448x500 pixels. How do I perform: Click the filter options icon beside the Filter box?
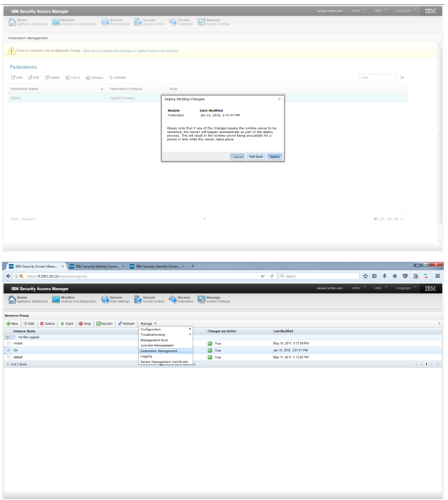(402, 78)
